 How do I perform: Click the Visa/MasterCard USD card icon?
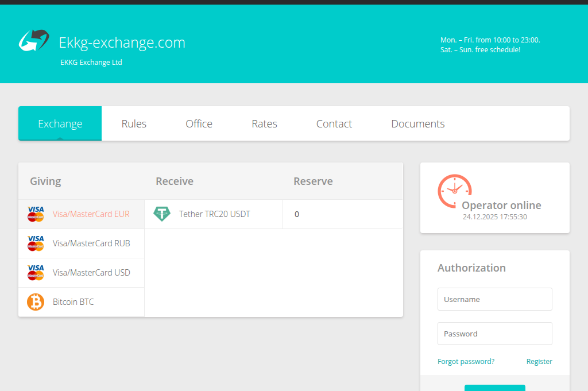point(35,272)
